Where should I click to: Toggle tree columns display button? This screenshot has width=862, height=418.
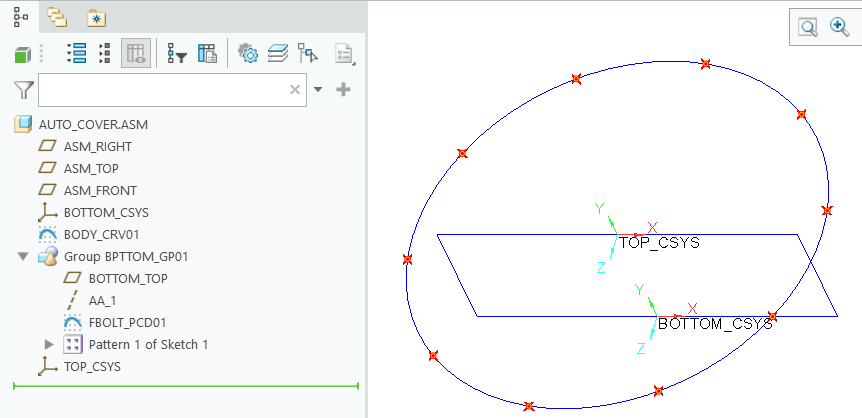[x=136, y=53]
